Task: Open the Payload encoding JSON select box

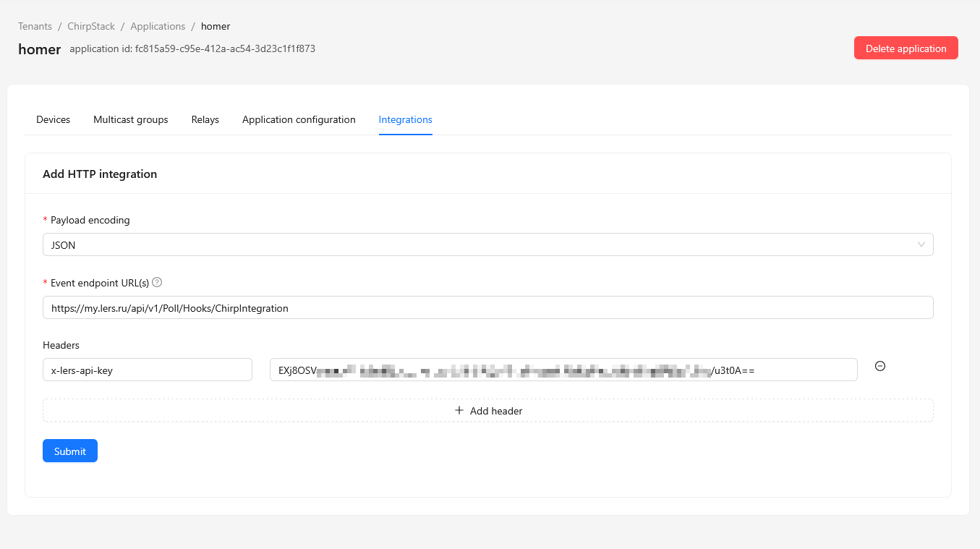Action: (477, 244)
